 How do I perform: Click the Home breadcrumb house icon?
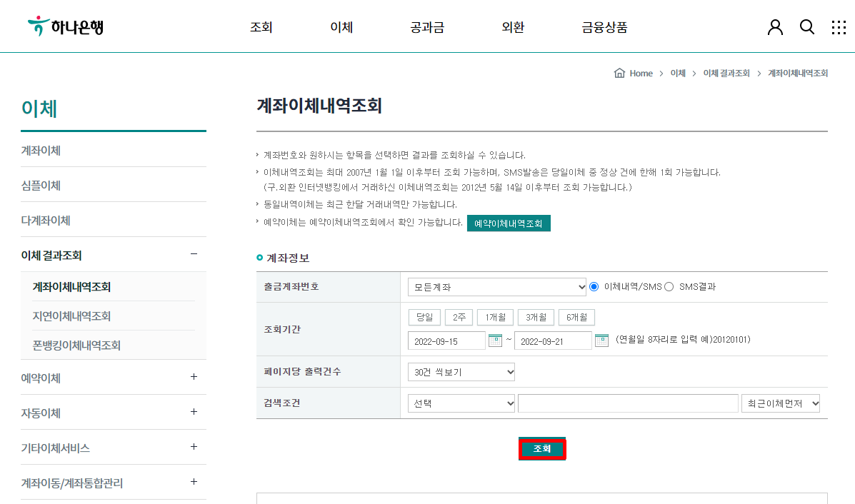[619, 72]
